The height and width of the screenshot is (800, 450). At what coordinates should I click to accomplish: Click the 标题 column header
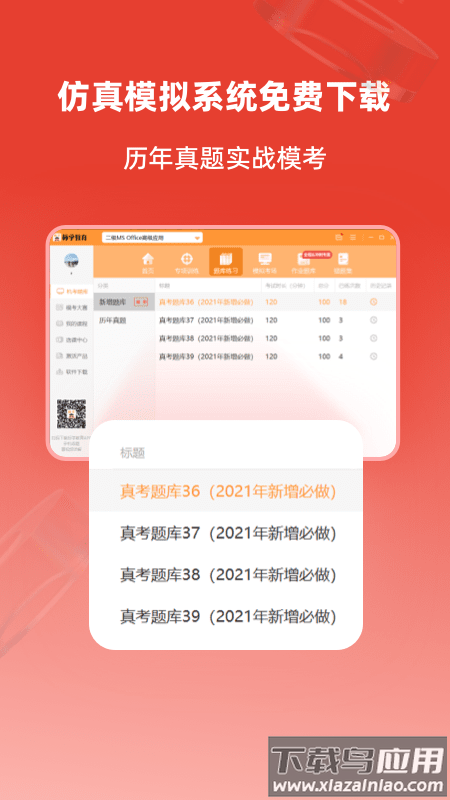coord(164,286)
